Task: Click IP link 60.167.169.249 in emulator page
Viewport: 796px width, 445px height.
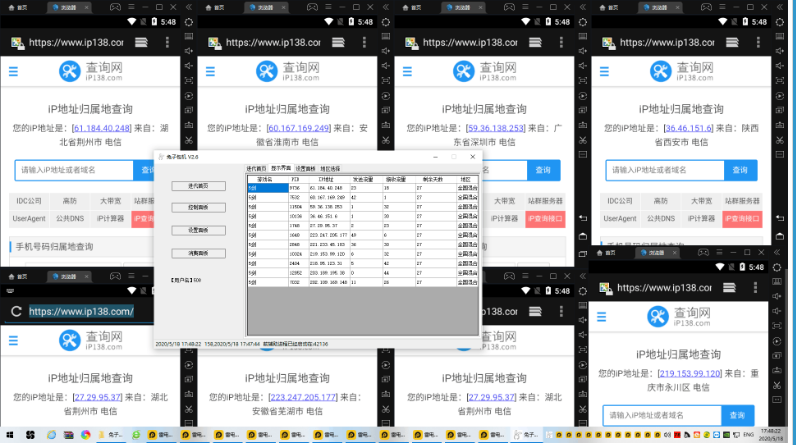Action: click(298, 128)
